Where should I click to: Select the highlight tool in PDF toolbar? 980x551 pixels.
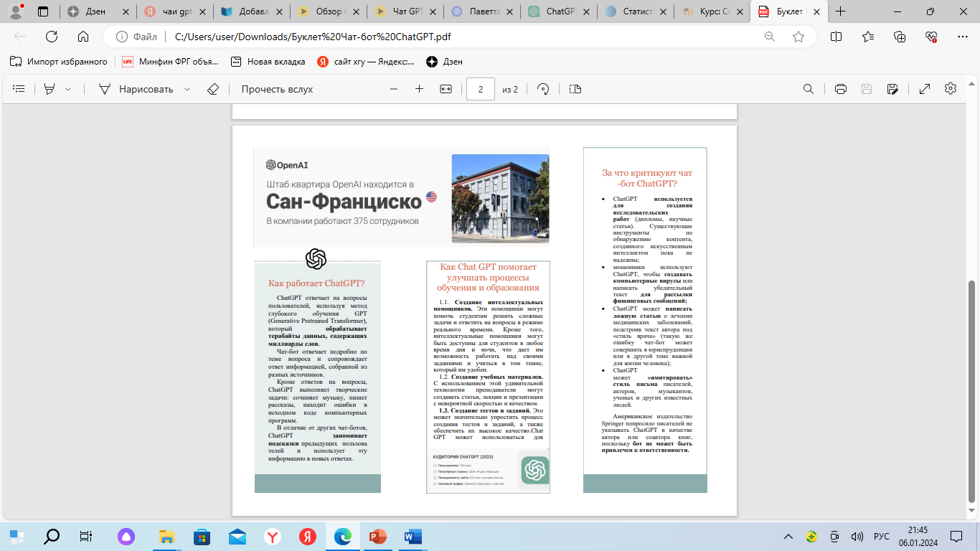point(50,89)
